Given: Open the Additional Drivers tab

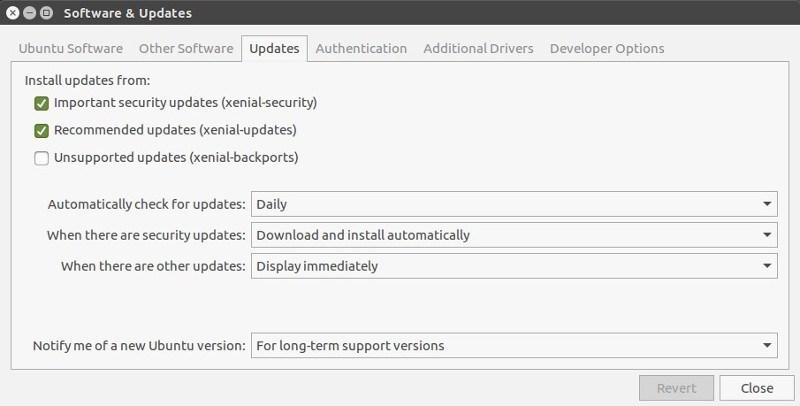Looking at the screenshot, I should [478, 48].
